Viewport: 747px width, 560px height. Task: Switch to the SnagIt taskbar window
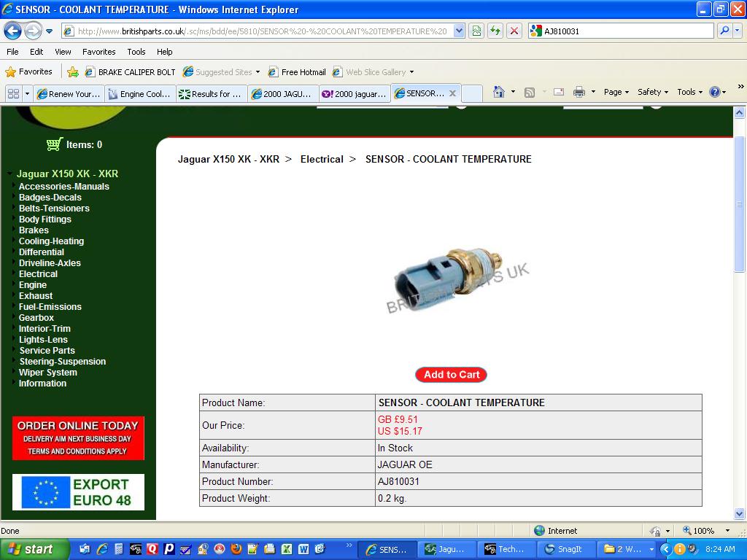(565, 549)
